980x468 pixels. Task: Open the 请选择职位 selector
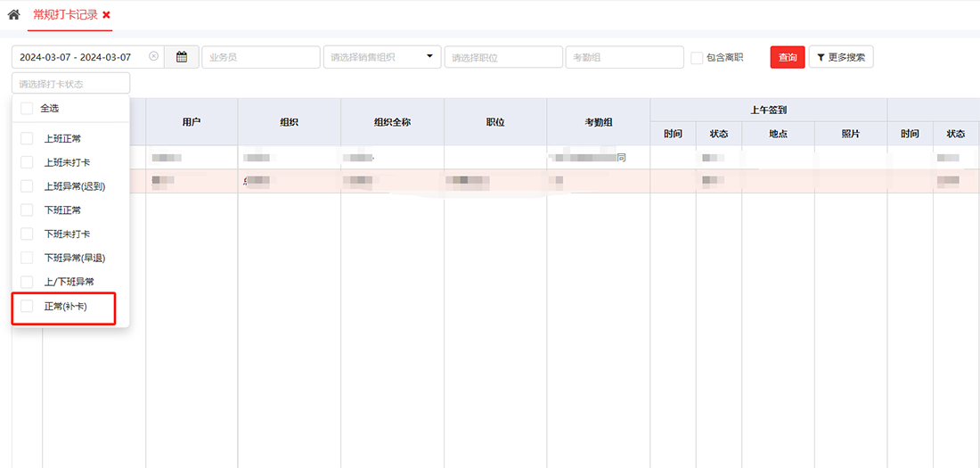coord(502,57)
